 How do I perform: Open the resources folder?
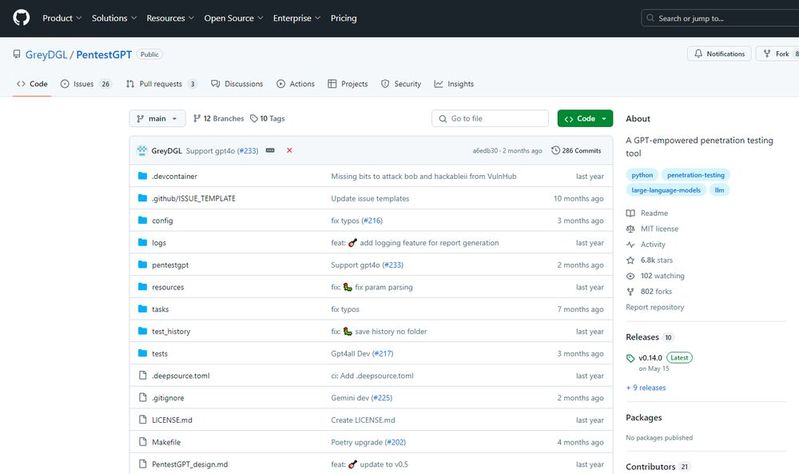168,287
